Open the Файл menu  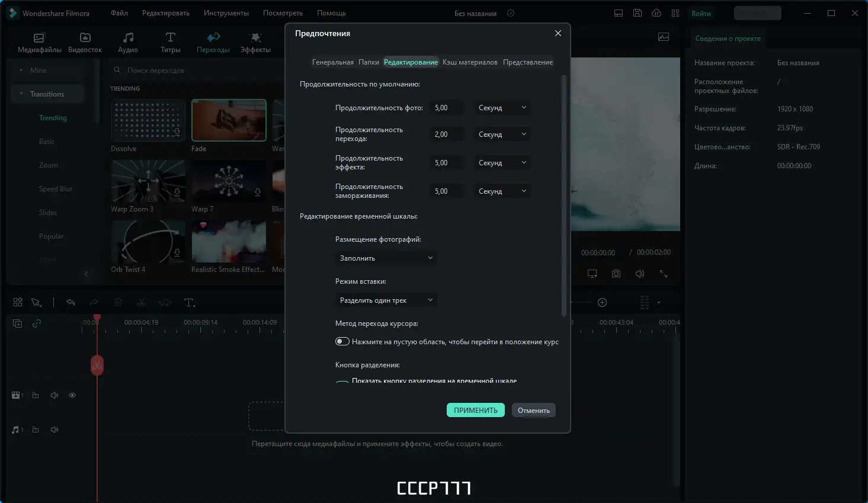[x=119, y=13]
